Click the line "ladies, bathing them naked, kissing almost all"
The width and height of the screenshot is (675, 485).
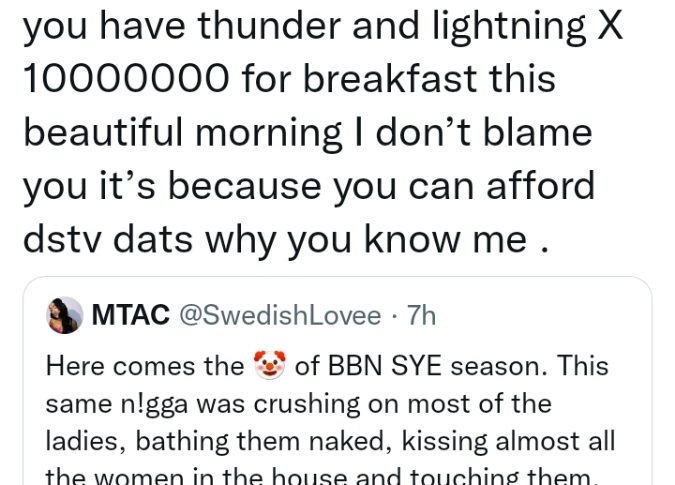tap(330, 440)
